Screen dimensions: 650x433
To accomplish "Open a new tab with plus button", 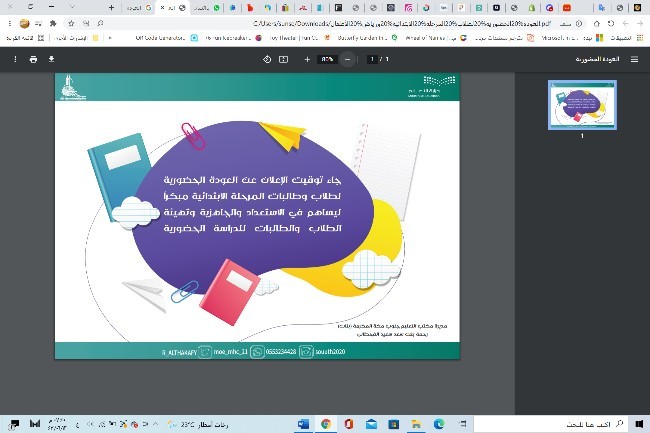I will (x=109, y=7).
